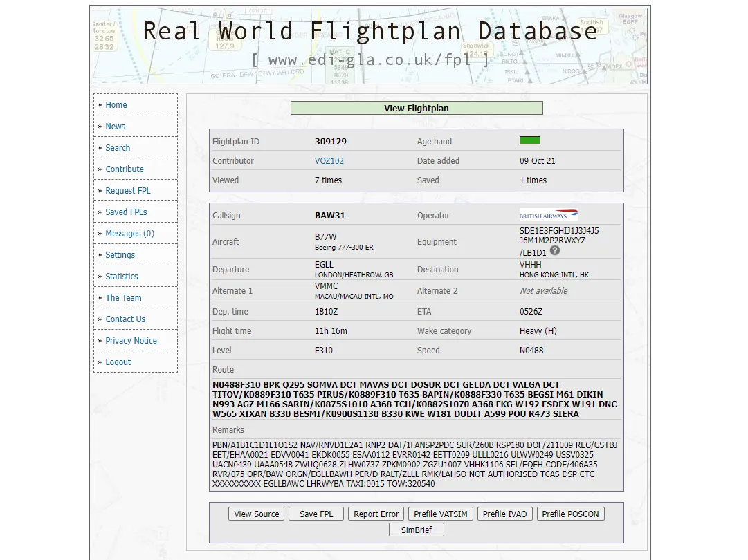
Task: Open Settings from the sidebar
Action: 120,255
